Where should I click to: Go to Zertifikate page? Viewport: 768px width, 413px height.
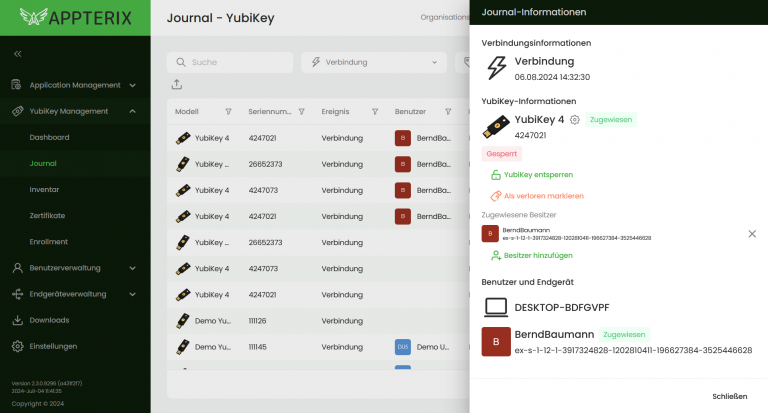coord(47,216)
